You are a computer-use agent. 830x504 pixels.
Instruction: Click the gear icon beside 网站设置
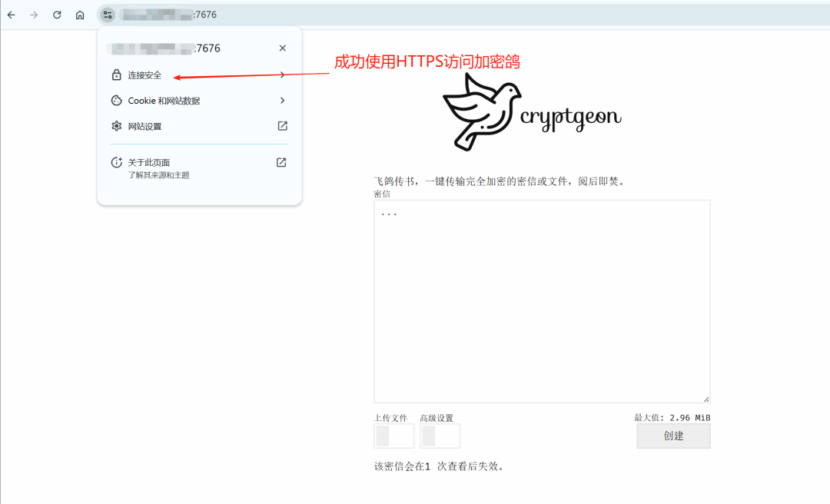pos(117,126)
